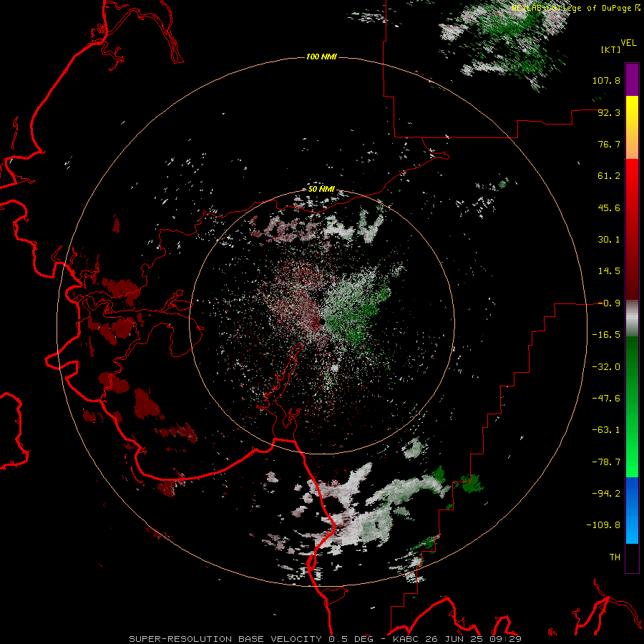
Task: Click the TH legend label
Action: [x=615, y=557]
